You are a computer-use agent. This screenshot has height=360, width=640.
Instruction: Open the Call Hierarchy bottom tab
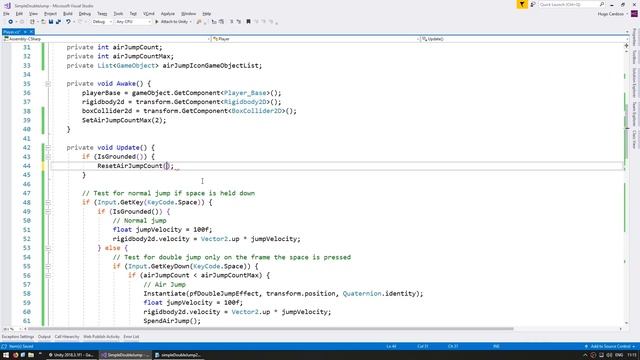(x=67, y=337)
